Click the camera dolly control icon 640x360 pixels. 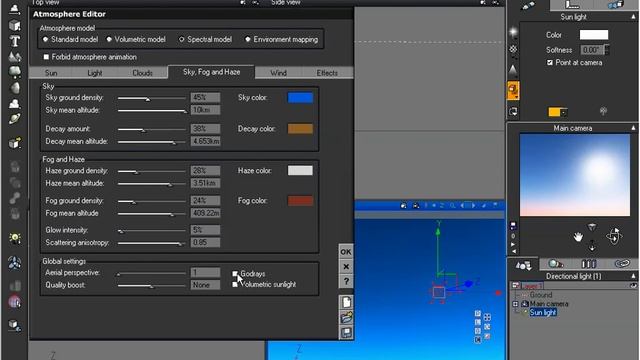(x=592, y=246)
